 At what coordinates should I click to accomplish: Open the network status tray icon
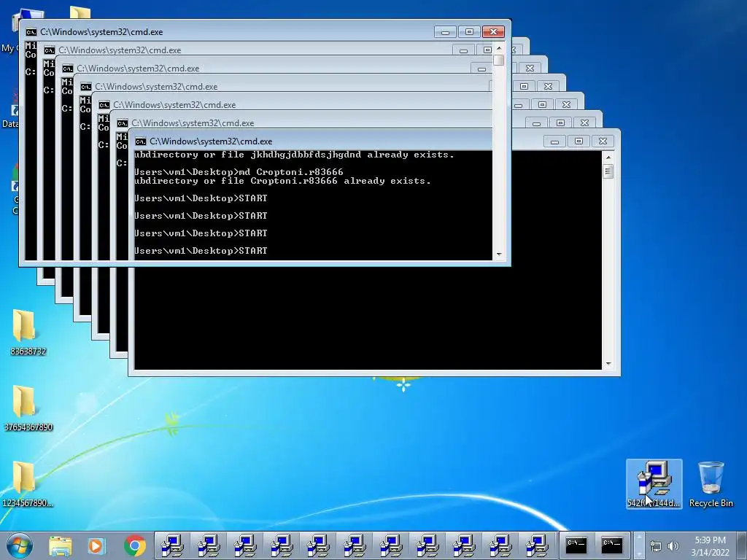pyautogui.click(x=656, y=546)
